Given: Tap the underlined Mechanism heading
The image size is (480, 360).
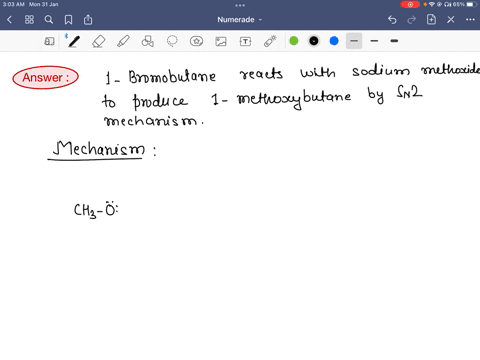Looking at the screenshot, I should 99,149.
